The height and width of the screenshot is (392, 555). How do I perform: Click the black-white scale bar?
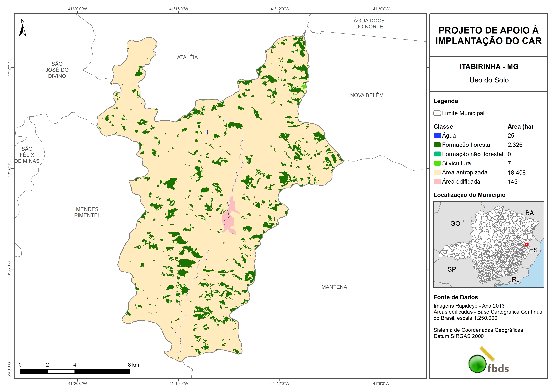[74, 371]
